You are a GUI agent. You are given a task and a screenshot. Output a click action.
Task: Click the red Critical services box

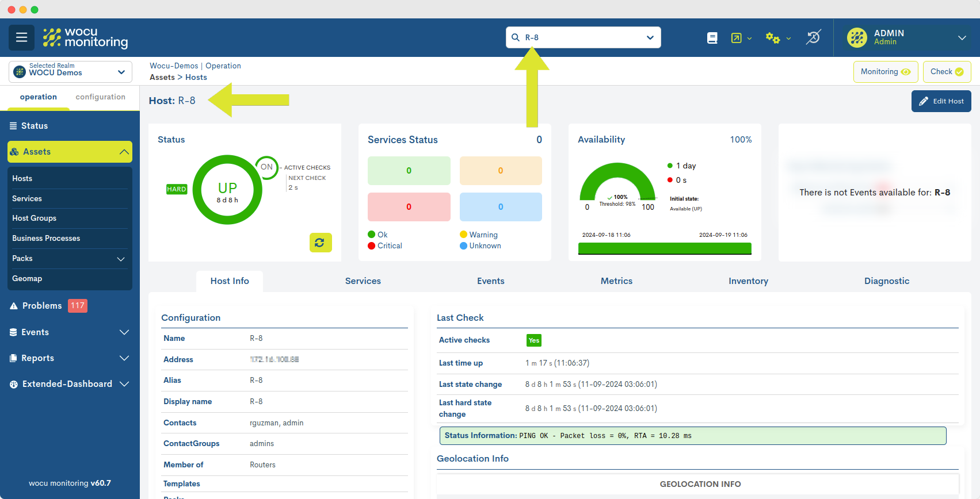409,207
